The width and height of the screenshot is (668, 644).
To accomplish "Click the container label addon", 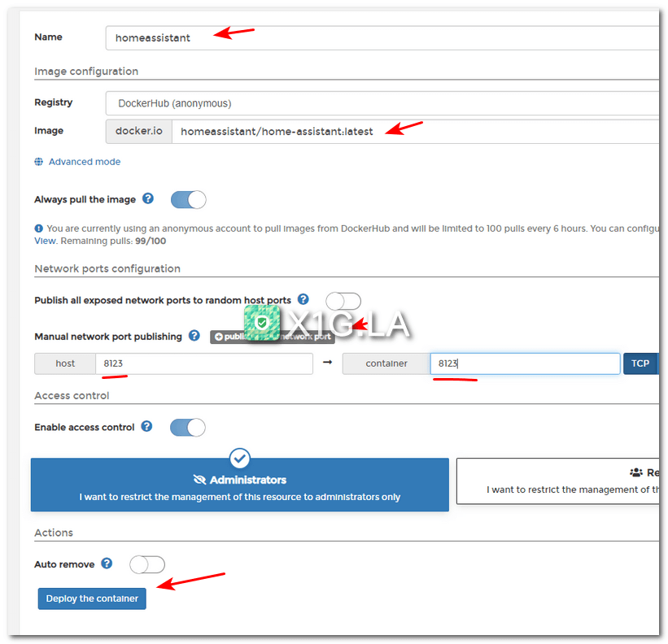I will (386, 363).
